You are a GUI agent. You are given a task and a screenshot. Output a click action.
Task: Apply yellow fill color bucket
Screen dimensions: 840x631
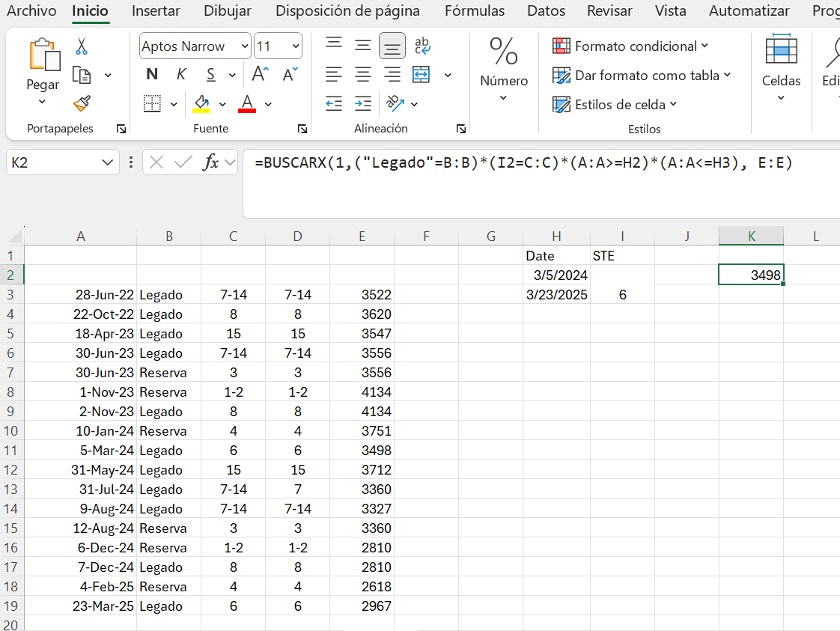click(x=201, y=103)
